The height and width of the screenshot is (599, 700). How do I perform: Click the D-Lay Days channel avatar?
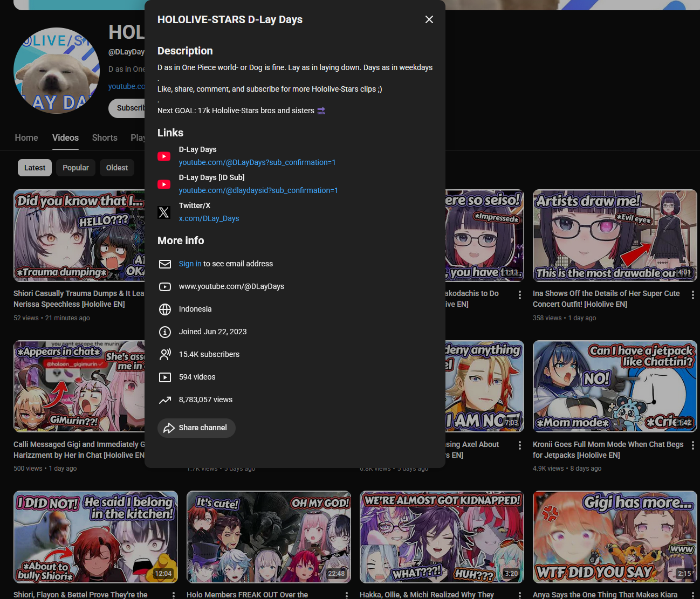pyautogui.click(x=57, y=71)
